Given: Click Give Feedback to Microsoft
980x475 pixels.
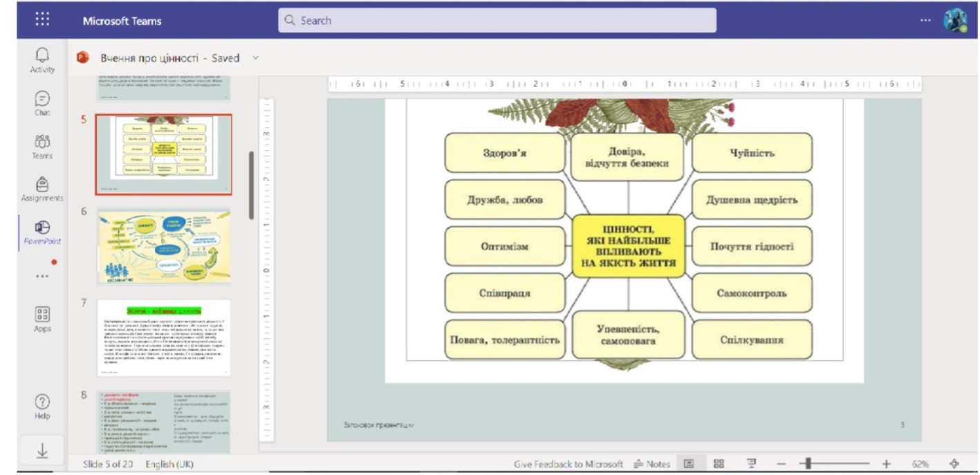Looking at the screenshot, I should (568, 464).
